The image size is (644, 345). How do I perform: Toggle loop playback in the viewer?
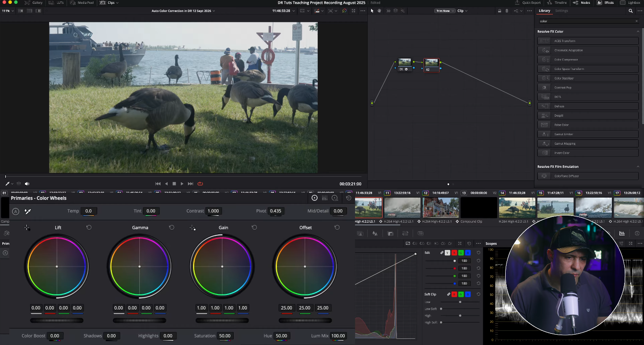(200, 183)
